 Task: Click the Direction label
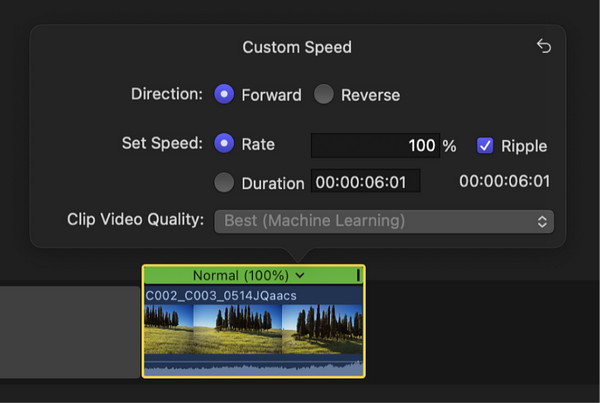[x=167, y=94]
